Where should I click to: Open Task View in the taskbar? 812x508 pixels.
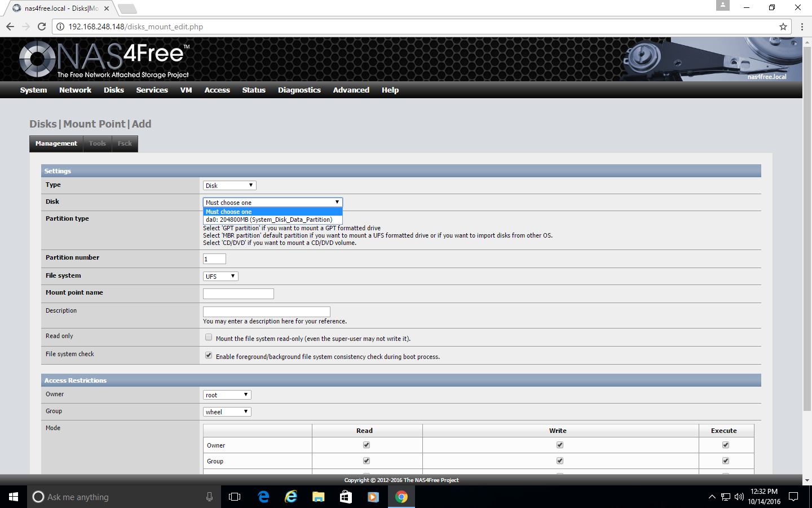tap(235, 497)
